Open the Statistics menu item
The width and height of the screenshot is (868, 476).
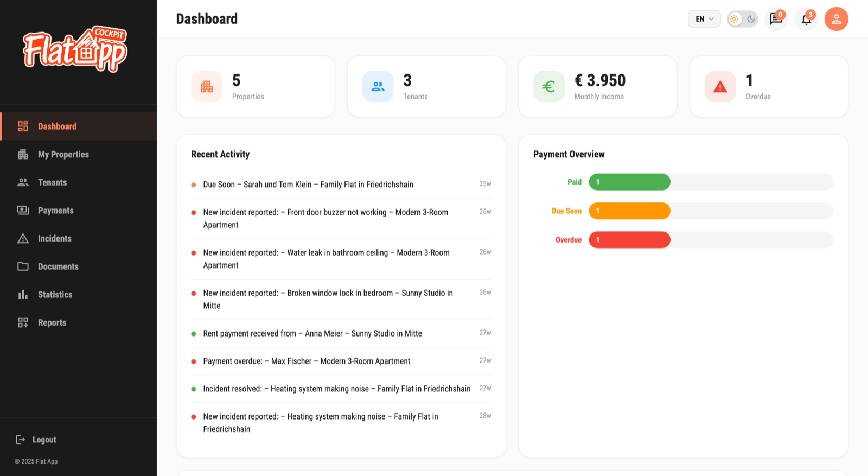(79, 295)
